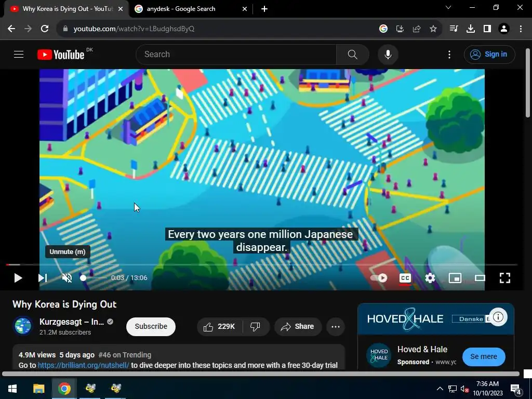Unmute the video with speaker icon
This screenshot has height=399, width=532.
click(67, 278)
